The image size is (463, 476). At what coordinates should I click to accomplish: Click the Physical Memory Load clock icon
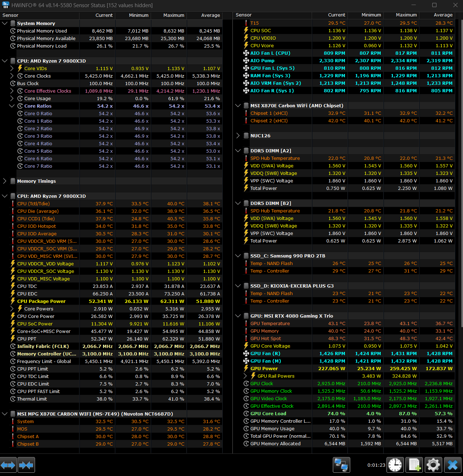pos(13,46)
